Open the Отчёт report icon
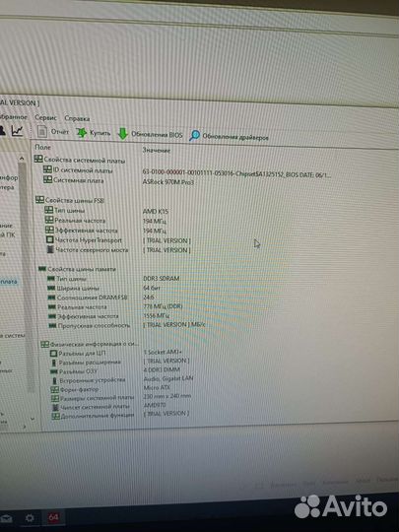This screenshot has width=399, height=532. pyautogui.click(x=42, y=131)
